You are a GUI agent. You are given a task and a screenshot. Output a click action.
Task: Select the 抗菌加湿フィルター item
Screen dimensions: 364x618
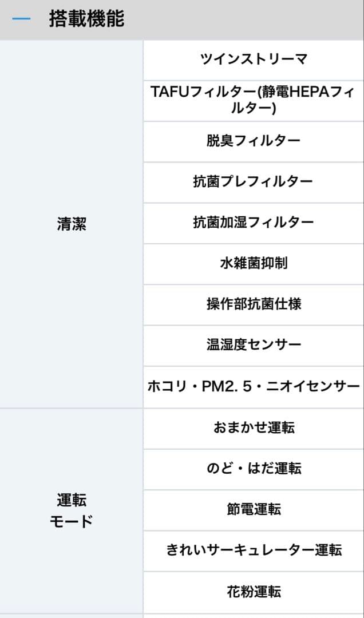[254, 223]
